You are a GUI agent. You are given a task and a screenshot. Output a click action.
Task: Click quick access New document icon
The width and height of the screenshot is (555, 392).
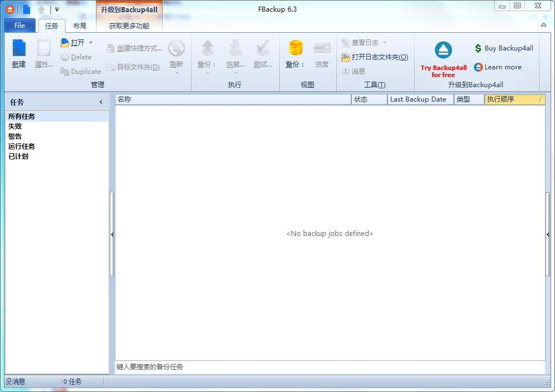point(27,9)
